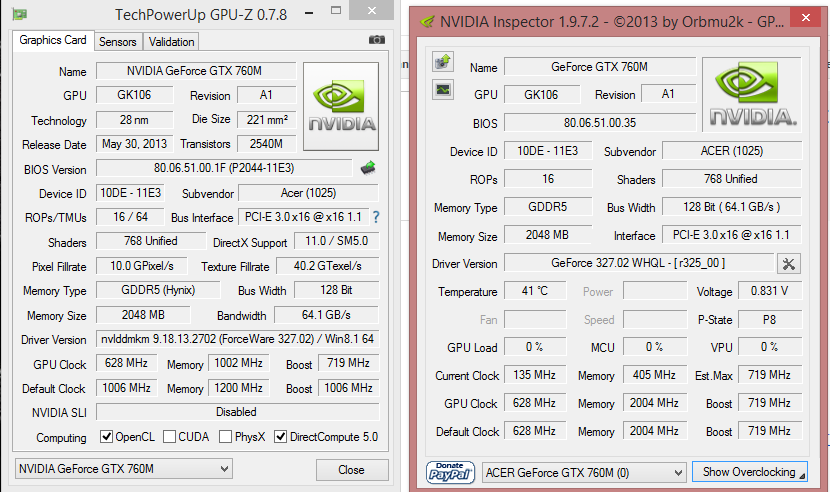
Task: Click the BIOS Version field in GPU-Z
Action: click(224, 168)
